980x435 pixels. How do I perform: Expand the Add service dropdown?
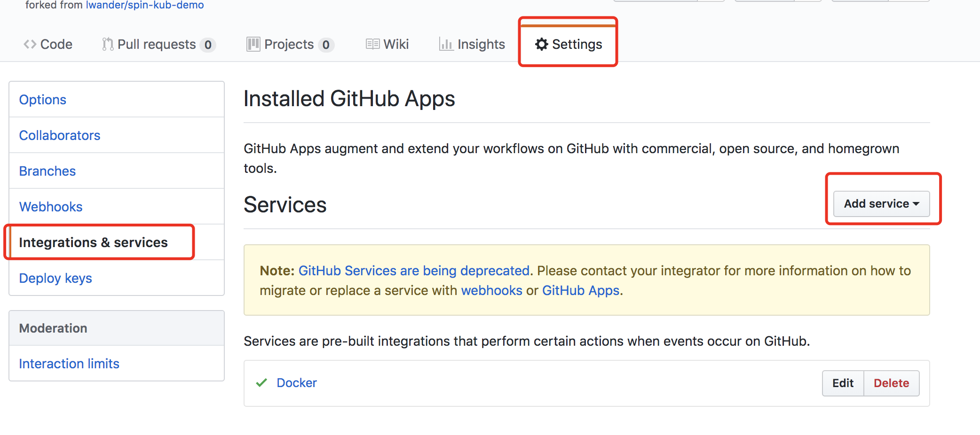881,204
